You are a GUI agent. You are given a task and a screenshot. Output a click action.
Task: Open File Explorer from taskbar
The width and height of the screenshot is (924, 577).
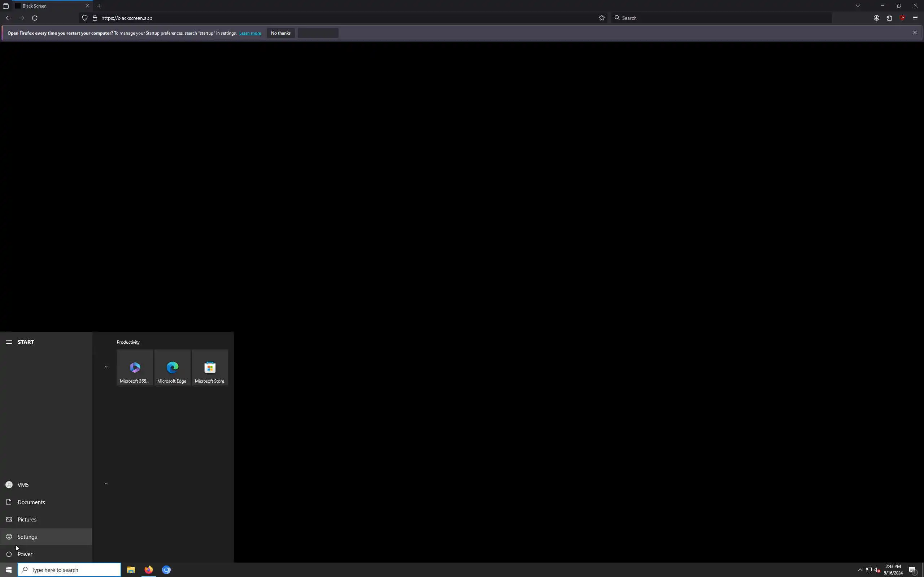click(131, 570)
